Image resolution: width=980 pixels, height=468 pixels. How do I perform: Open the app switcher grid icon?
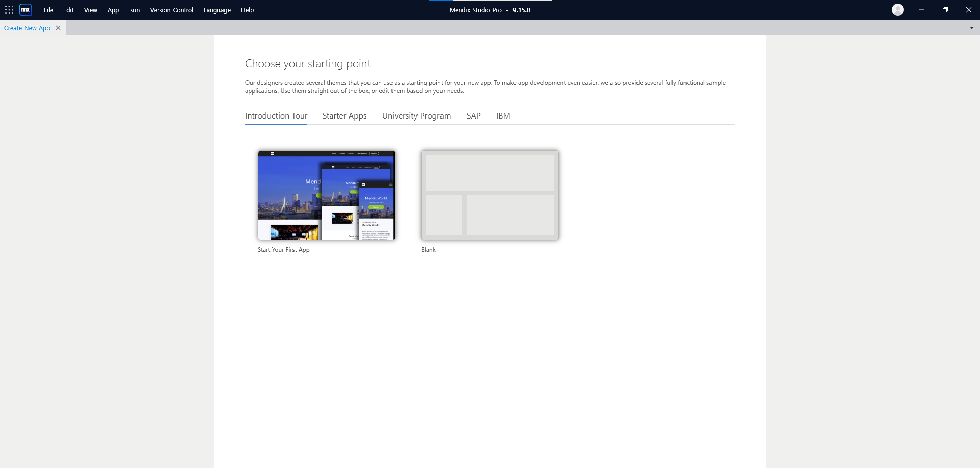click(9, 10)
